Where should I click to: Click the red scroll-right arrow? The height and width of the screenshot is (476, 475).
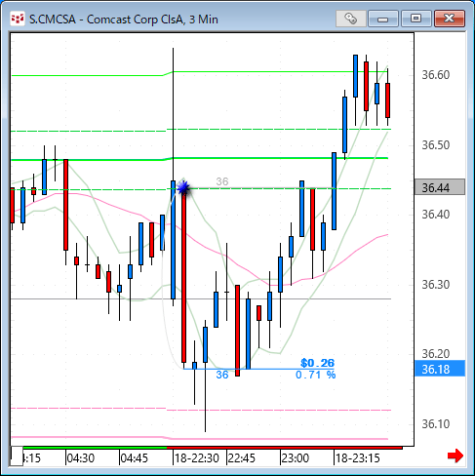455,456
